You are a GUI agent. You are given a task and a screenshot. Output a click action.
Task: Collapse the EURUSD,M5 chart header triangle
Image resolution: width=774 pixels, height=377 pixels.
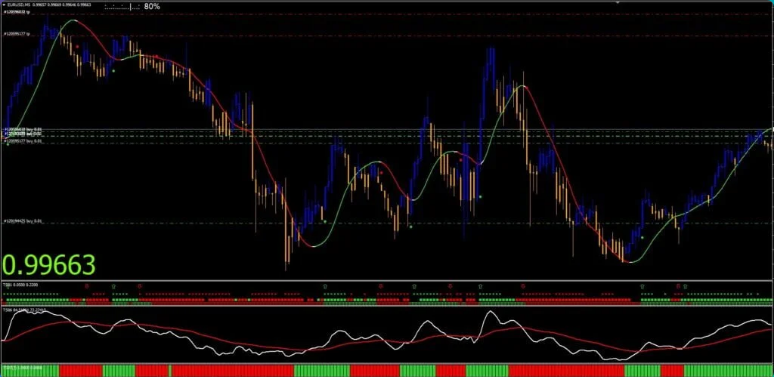click(x=3, y=4)
